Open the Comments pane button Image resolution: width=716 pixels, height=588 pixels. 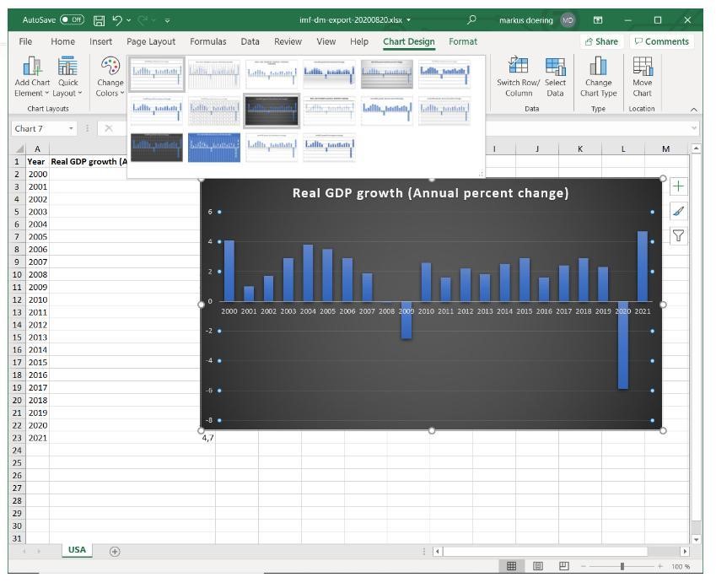(661, 41)
